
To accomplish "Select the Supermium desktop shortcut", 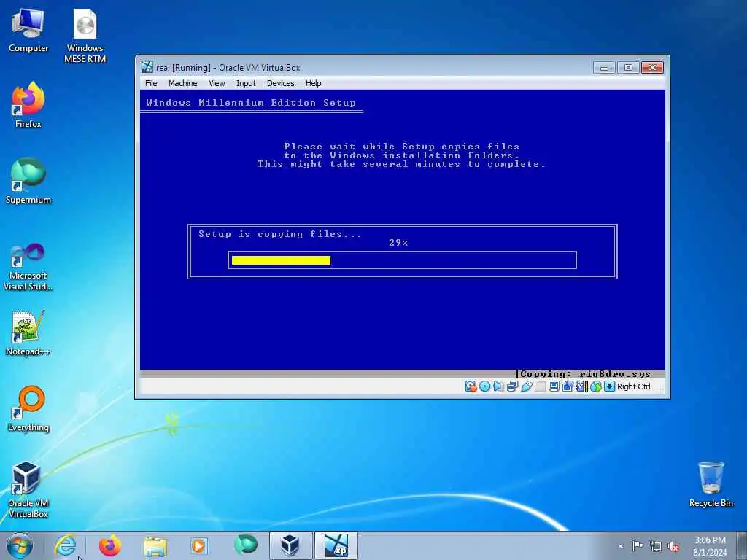I will click(28, 181).
